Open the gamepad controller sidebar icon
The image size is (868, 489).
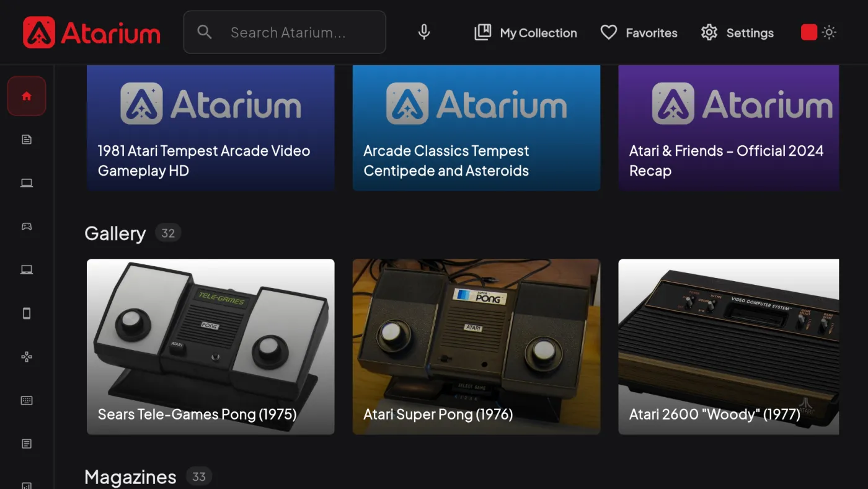pyautogui.click(x=27, y=227)
